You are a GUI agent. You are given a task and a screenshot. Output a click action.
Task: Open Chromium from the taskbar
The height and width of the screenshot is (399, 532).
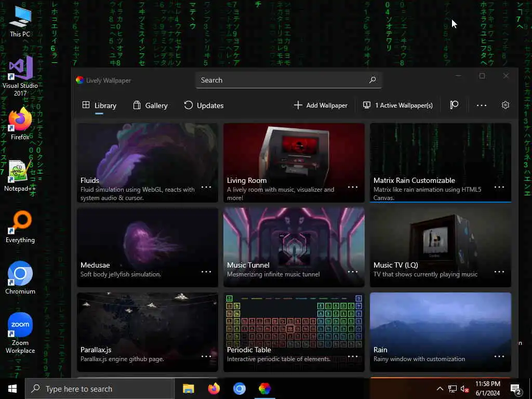coord(239,389)
